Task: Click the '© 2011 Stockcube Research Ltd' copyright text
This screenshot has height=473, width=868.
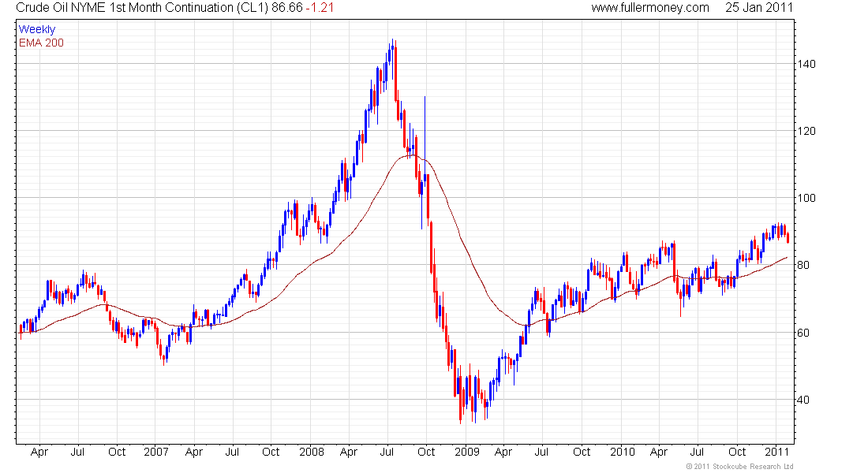Action: 739,467
